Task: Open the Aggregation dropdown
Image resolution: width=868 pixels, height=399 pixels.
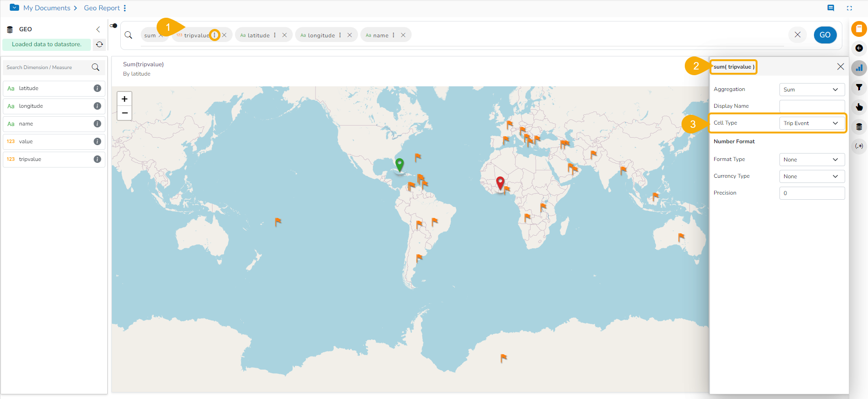Action: [x=812, y=90]
